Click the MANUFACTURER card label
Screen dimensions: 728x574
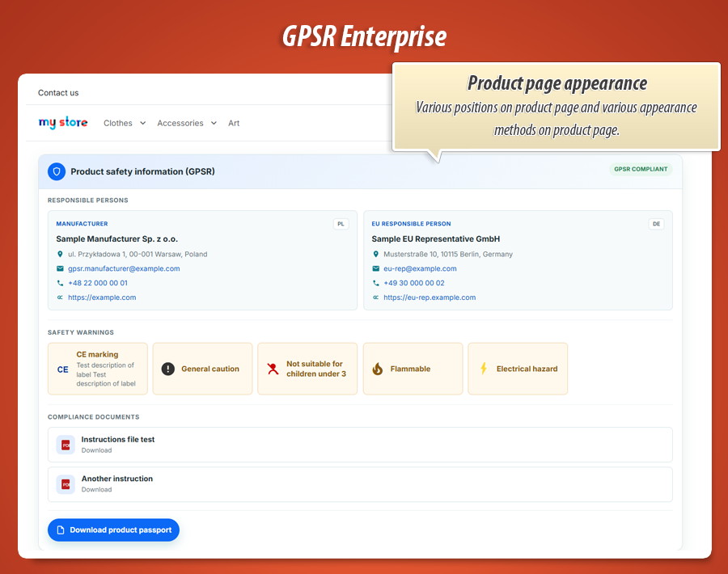pos(82,224)
